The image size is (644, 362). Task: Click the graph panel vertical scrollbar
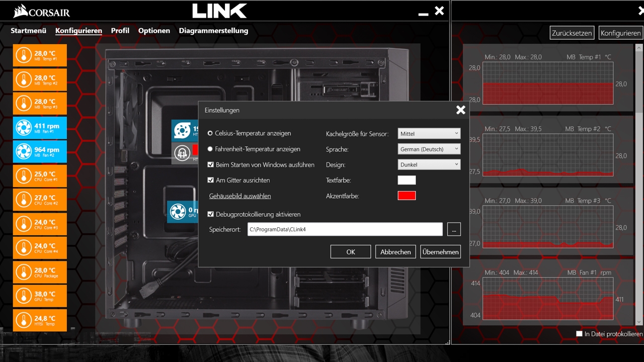(639, 185)
